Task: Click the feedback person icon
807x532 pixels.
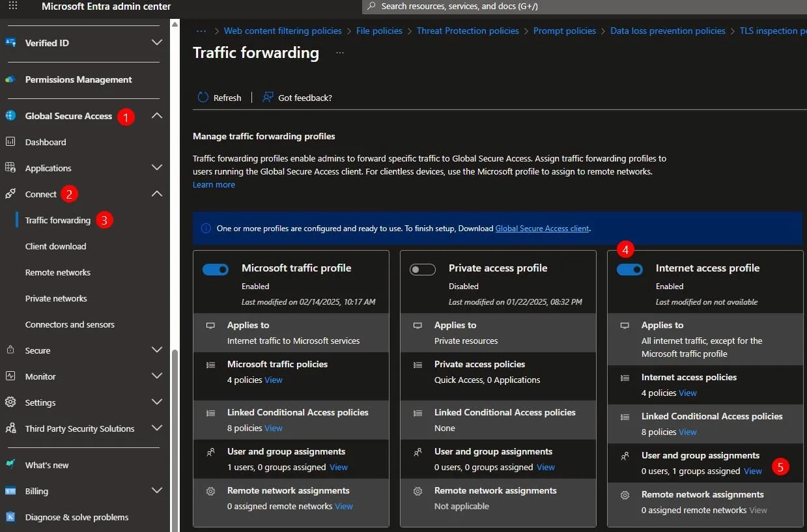Action: tap(268, 97)
